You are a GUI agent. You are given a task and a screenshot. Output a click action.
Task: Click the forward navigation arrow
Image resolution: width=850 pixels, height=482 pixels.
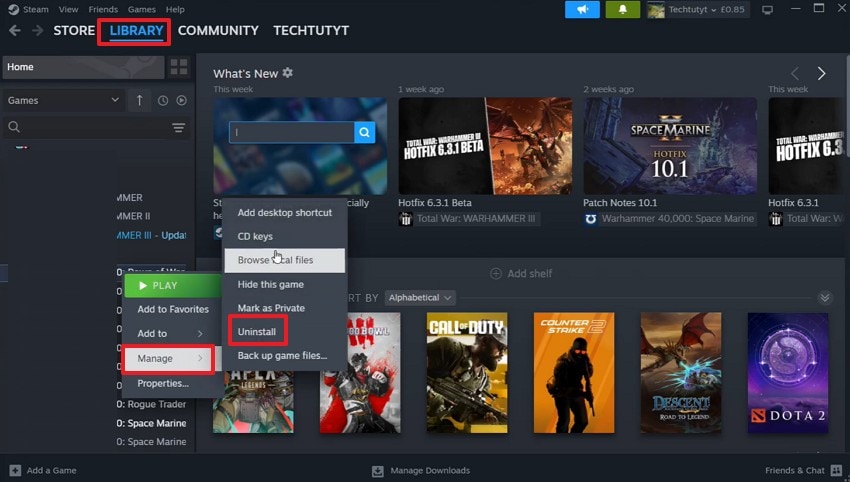(x=37, y=31)
